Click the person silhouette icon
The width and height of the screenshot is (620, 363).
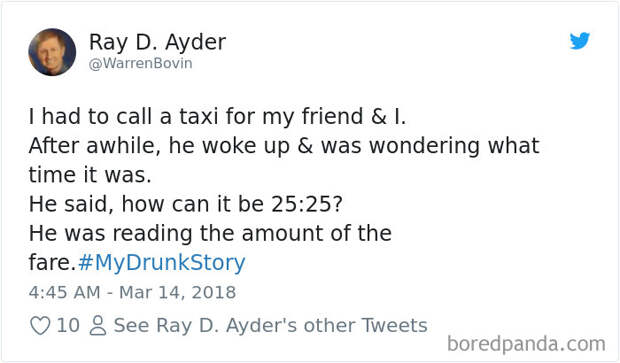[98, 326]
